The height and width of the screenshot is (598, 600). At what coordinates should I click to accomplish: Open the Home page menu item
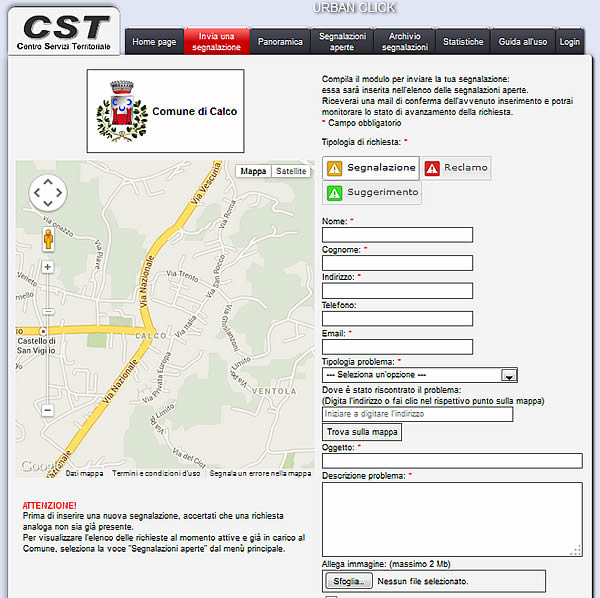[x=154, y=42]
